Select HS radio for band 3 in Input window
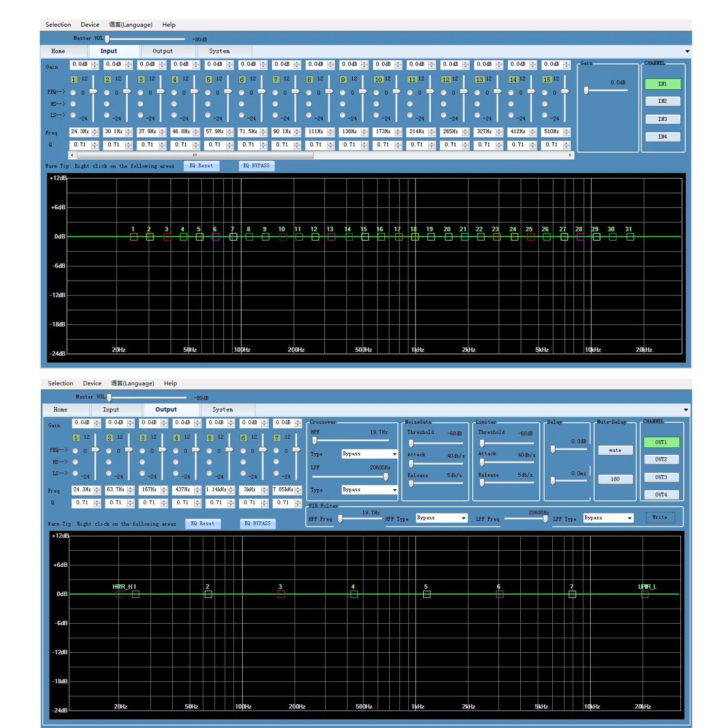Viewport: 728px width, 728px height. [140, 104]
